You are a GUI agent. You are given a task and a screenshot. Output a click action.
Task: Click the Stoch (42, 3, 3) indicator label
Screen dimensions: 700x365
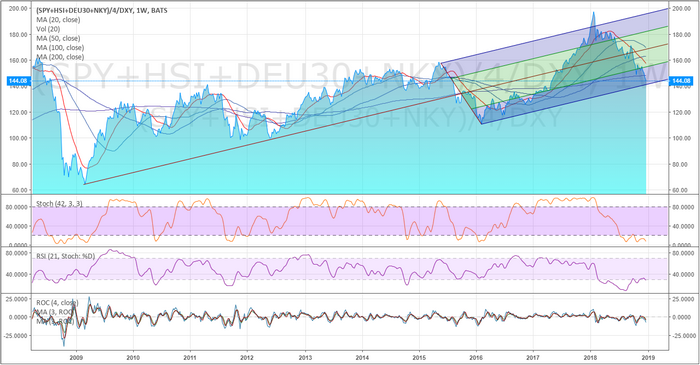pos(59,203)
